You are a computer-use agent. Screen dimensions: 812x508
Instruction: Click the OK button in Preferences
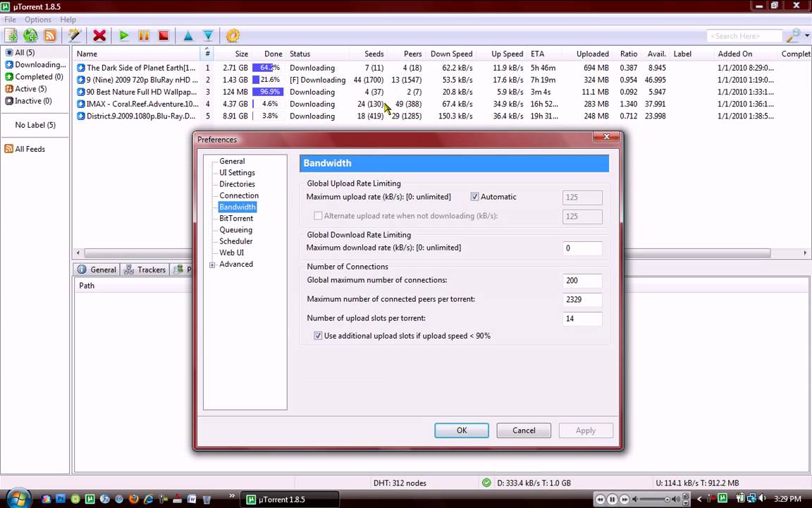click(461, 430)
